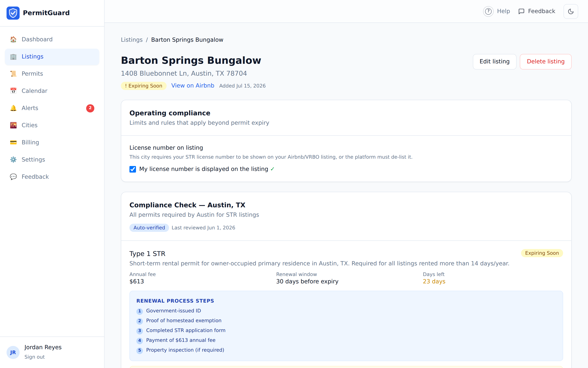Screen dimensions: 588x368
Task: Click Feedback text in top header
Action: click(x=542, y=11)
